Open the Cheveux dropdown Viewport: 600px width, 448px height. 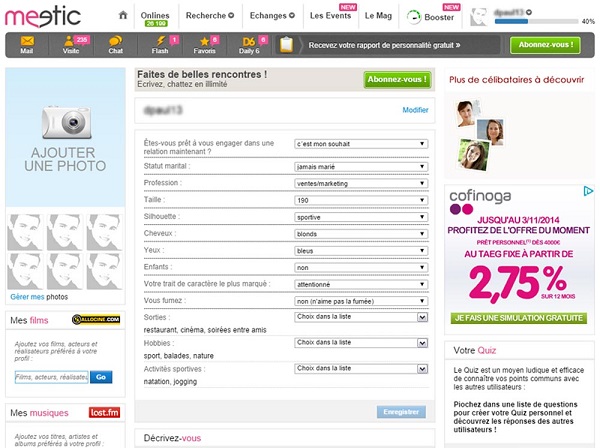(361, 234)
